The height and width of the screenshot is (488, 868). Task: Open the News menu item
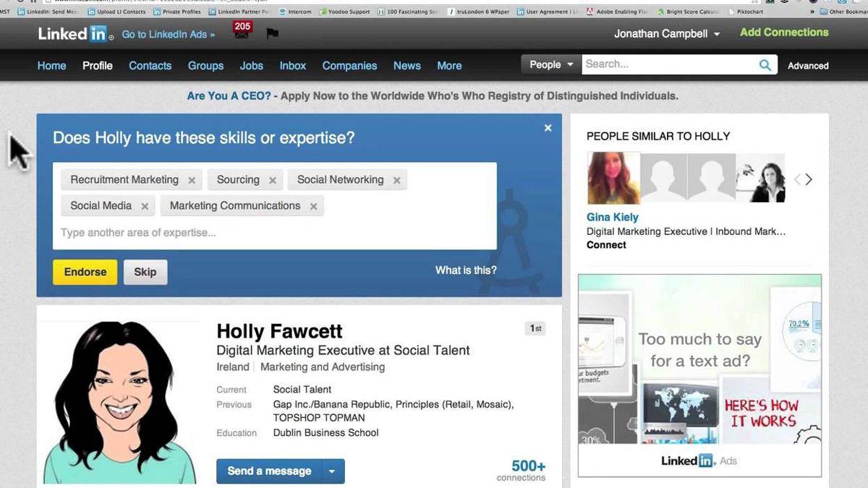[x=407, y=65]
